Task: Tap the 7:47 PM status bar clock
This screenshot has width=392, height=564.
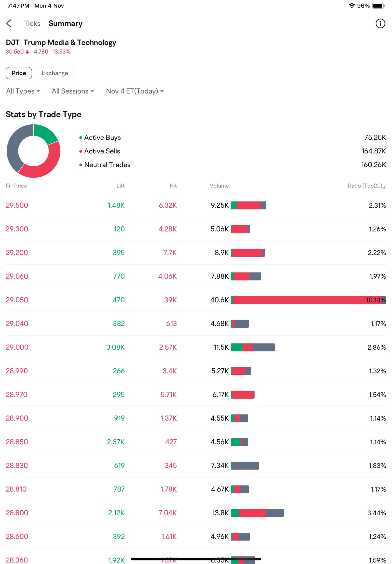Action: pyautogui.click(x=18, y=6)
